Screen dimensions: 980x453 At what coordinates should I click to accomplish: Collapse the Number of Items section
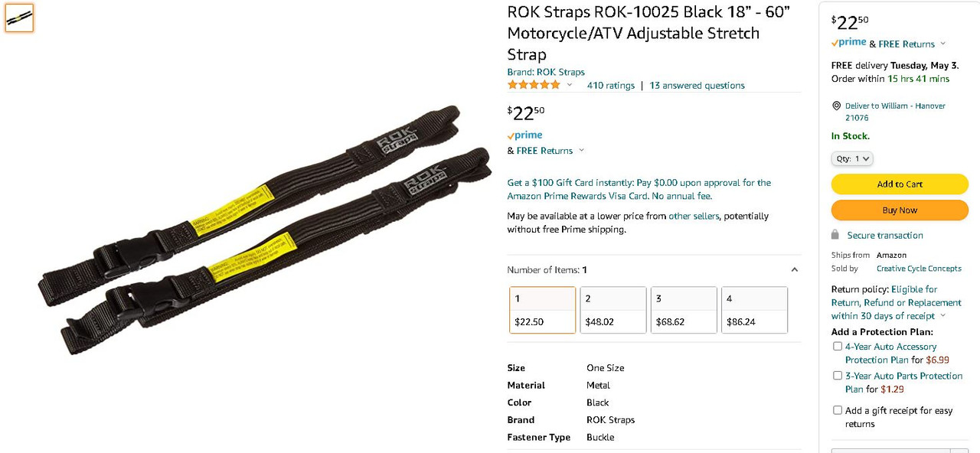794,270
